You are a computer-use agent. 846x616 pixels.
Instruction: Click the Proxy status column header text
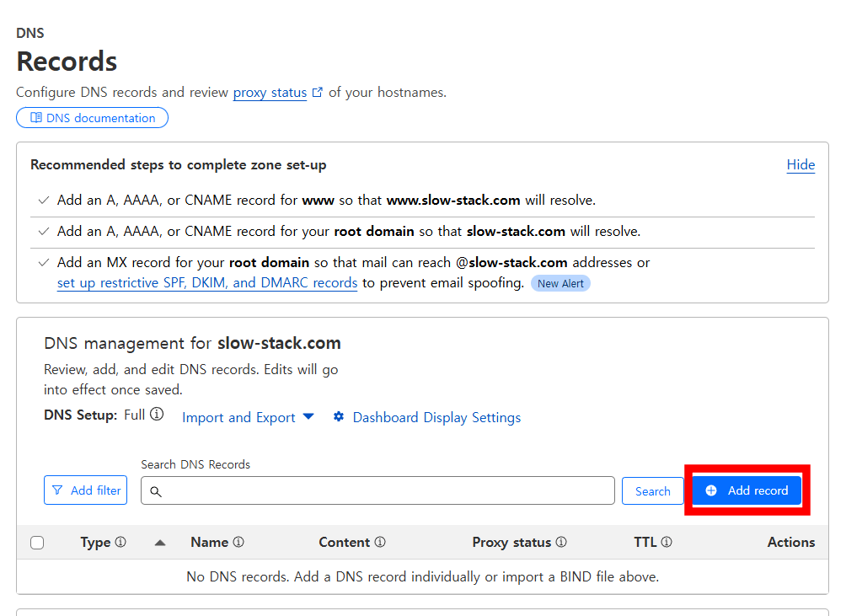point(511,542)
